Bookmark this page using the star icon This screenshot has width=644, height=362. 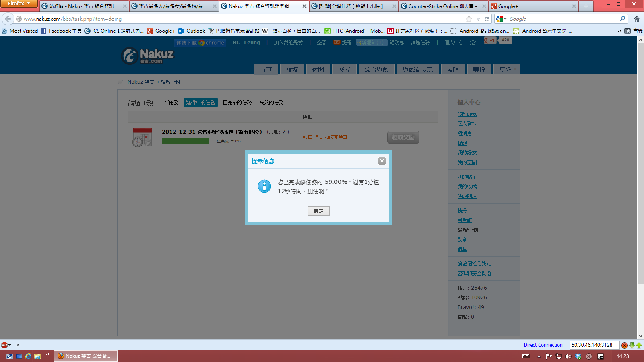[469, 19]
